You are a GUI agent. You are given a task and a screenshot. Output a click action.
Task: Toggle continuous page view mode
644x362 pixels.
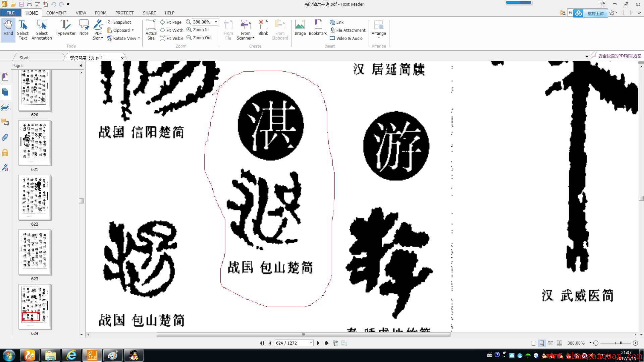[x=542, y=343]
